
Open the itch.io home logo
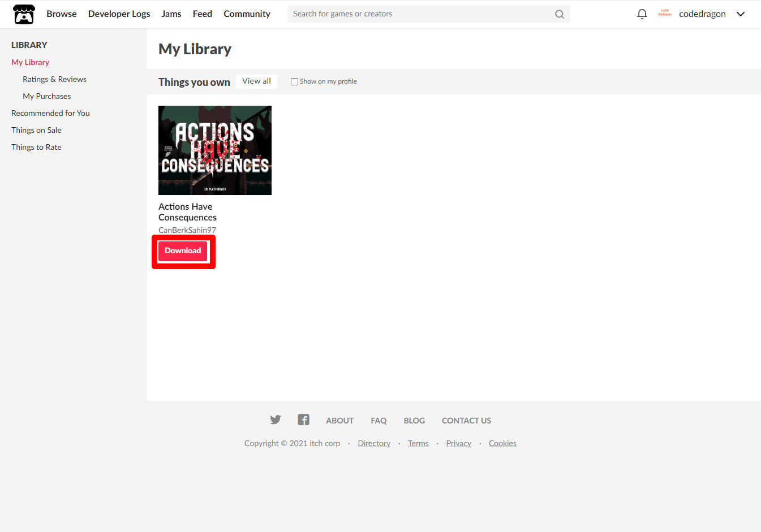pos(24,14)
